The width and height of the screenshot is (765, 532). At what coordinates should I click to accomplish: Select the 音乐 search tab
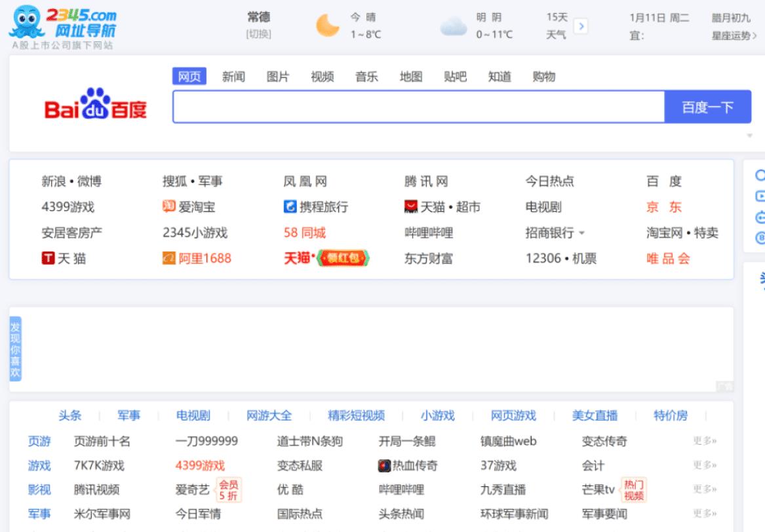coord(367,77)
